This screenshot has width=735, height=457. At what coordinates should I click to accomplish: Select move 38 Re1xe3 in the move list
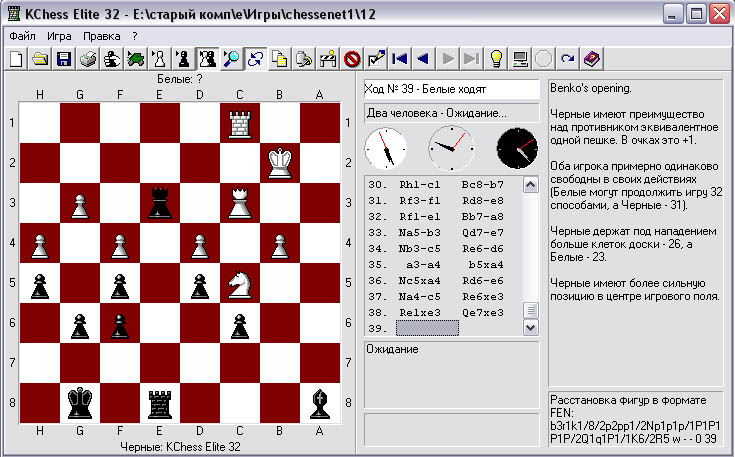click(422, 312)
